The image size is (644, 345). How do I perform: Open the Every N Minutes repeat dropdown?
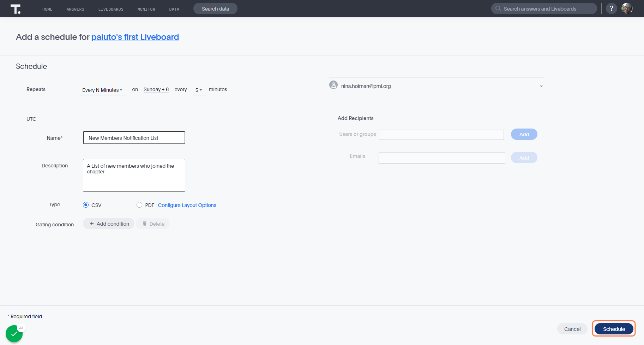click(x=102, y=90)
